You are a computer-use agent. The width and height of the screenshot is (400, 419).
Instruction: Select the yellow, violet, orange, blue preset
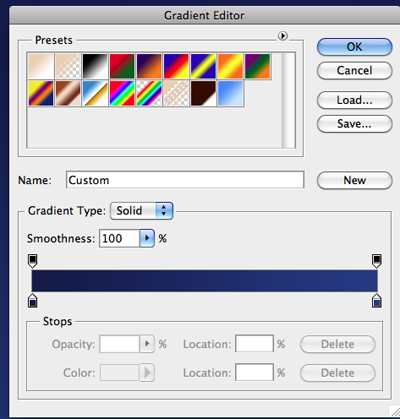[41, 93]
